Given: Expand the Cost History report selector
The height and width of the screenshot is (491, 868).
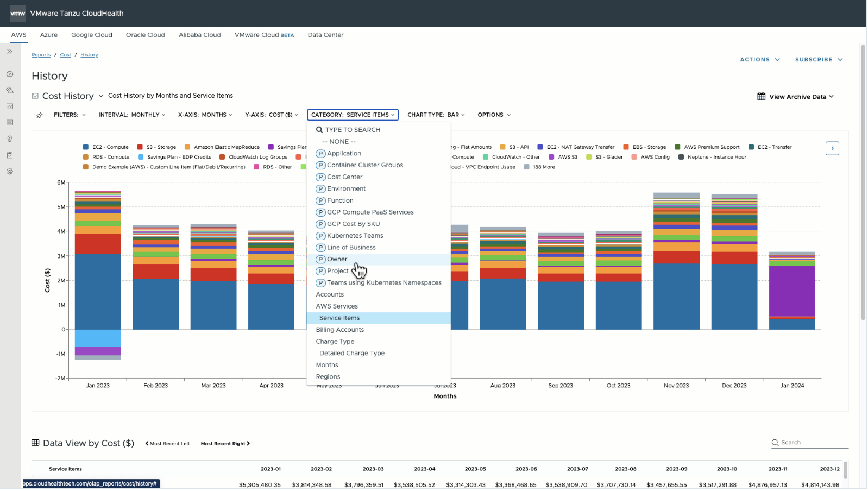Looking at the screenshot, I should click(x=101, y=96).
